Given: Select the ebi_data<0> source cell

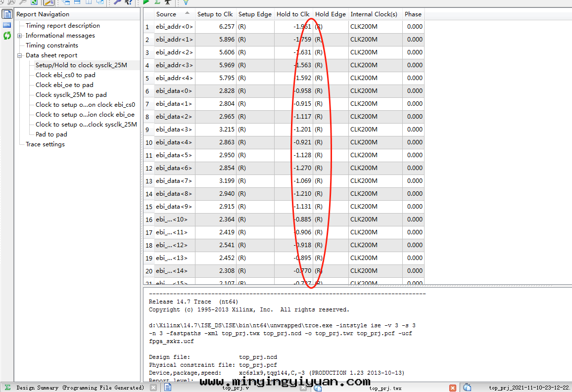Looking at the screenshot, I should point(174,91).
